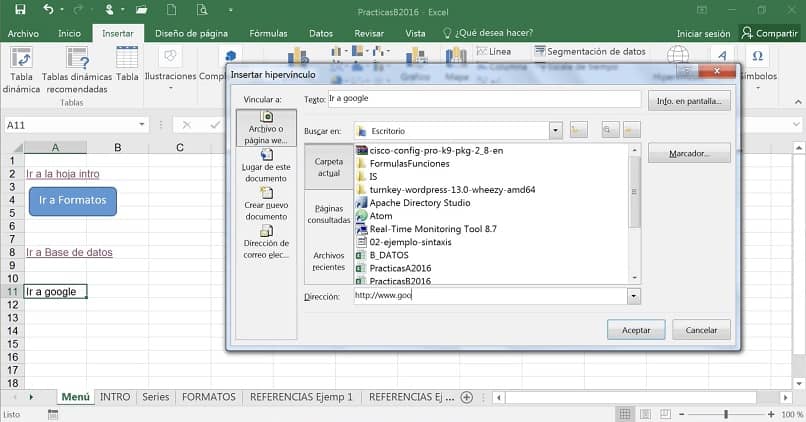This screenshot has width=806, height=422.
Task: Select Lugar de este documento option
Action: [266, 166]
